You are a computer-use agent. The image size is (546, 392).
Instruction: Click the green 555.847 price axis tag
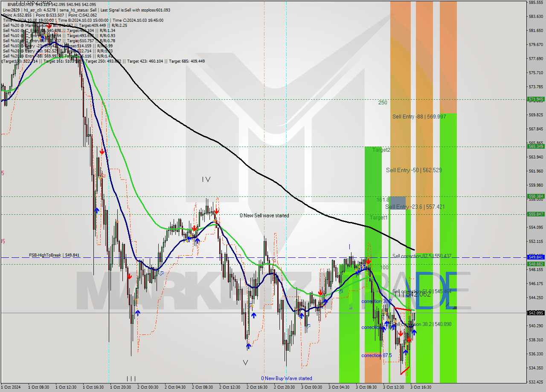tap(536, 214)
